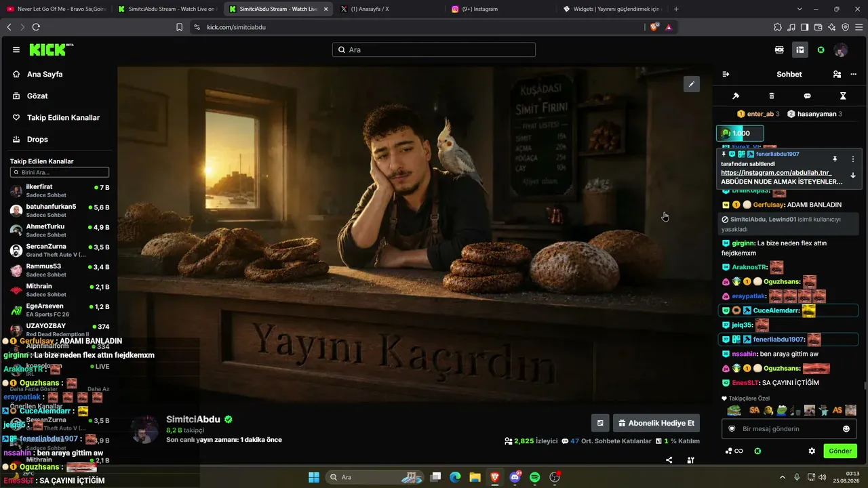Open the Brave VPN shield icon
Viewport: 868px width, 488px height.
[846, 27]
